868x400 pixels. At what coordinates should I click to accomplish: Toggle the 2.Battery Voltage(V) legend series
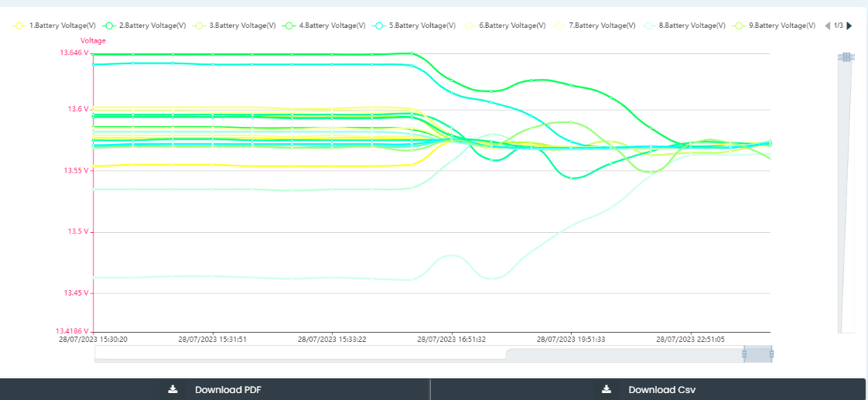(144, 26)
